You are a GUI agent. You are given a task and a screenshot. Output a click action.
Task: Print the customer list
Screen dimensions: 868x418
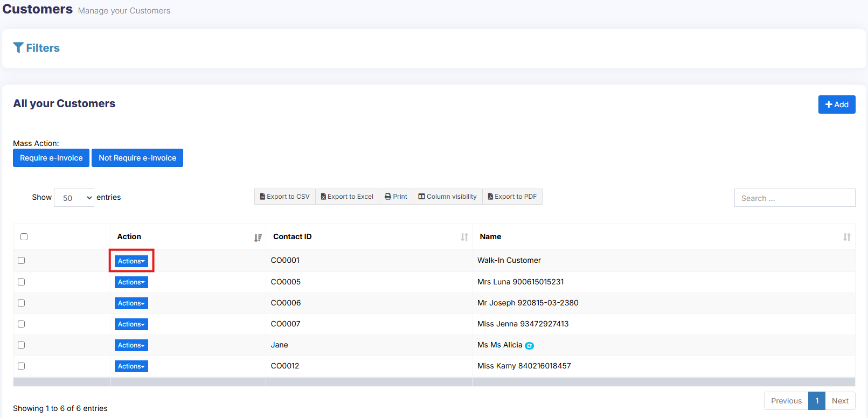(x=396, y=197)
